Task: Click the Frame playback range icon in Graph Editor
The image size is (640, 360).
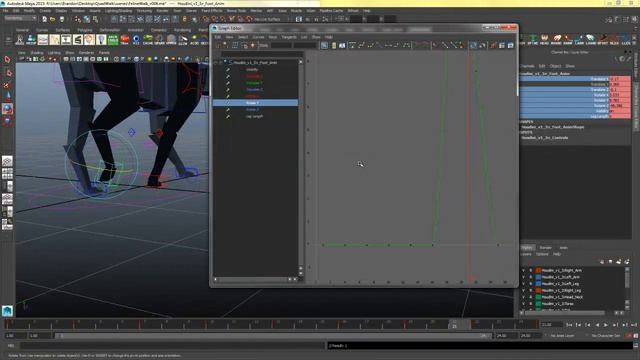Action: (x=333, y=45)
